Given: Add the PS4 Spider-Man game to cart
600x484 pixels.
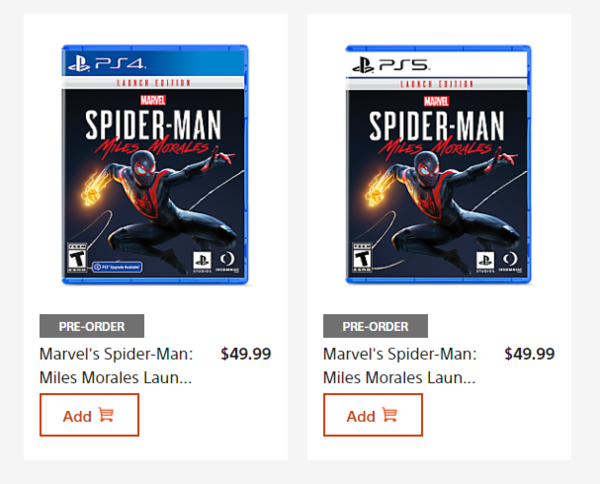Looking at the screenshot, I should [89, 415].
